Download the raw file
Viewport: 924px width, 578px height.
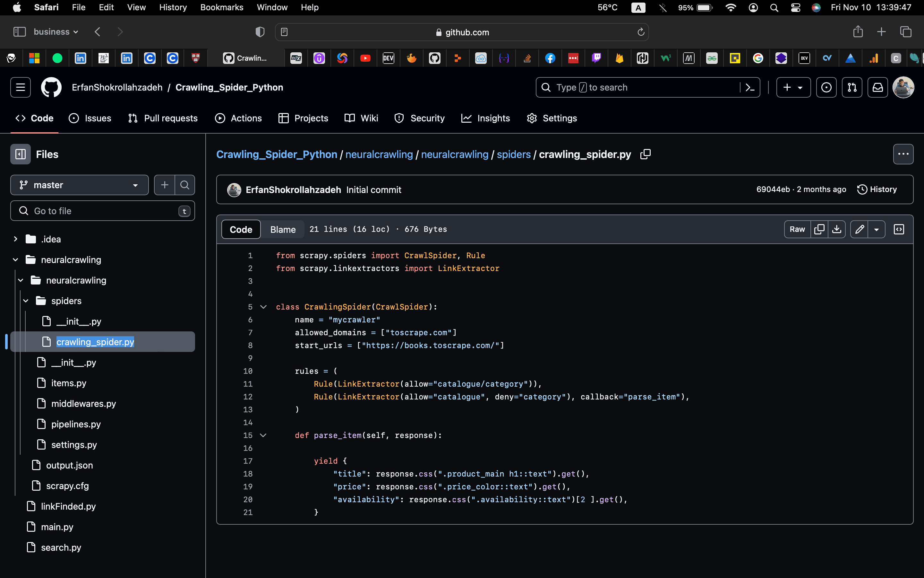[836, 229]
